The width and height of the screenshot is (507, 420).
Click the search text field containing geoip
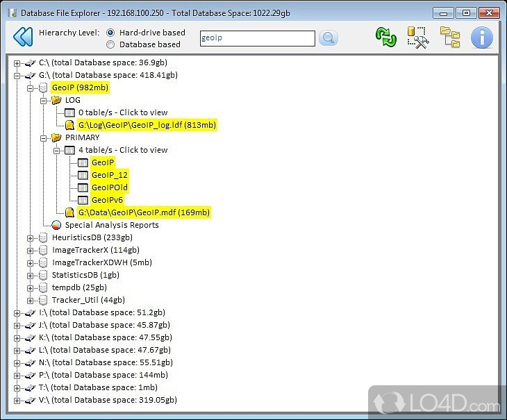[256, 39]
